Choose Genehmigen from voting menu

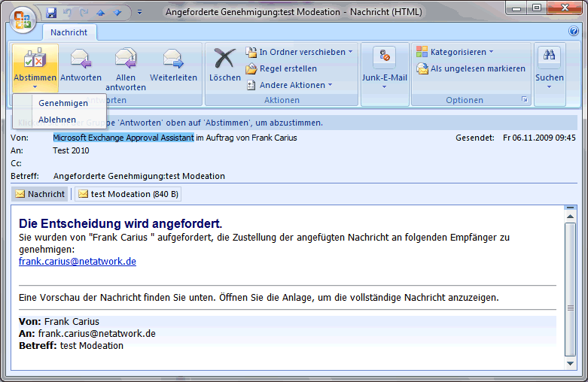coord(63,103)
